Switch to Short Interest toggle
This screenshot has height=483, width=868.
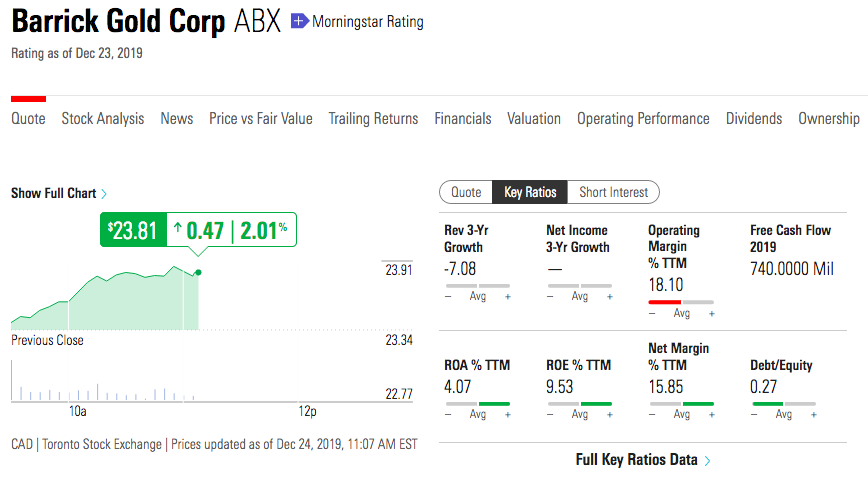(x=614, y=192)
